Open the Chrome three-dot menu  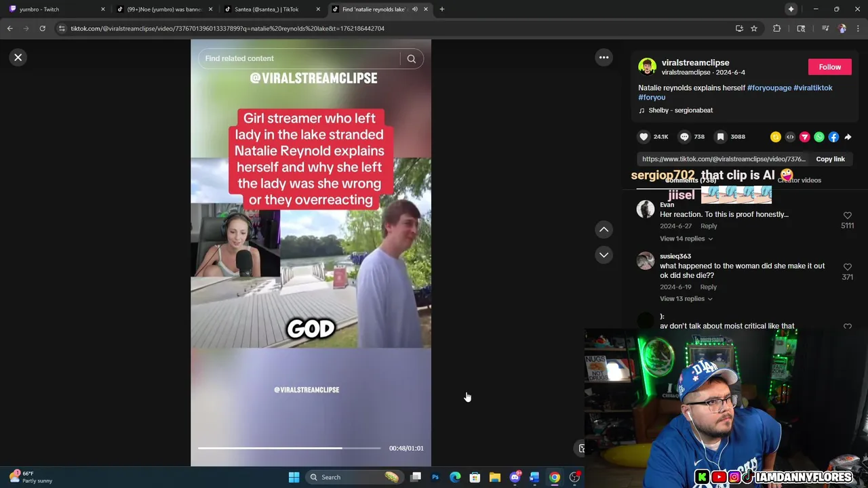coord(859,28)
